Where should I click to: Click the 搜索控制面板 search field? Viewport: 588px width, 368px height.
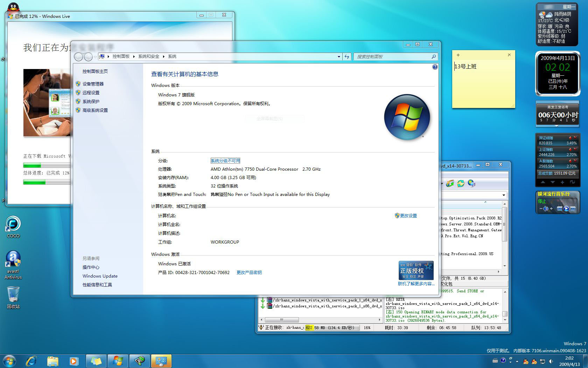[x=393, y=56]
